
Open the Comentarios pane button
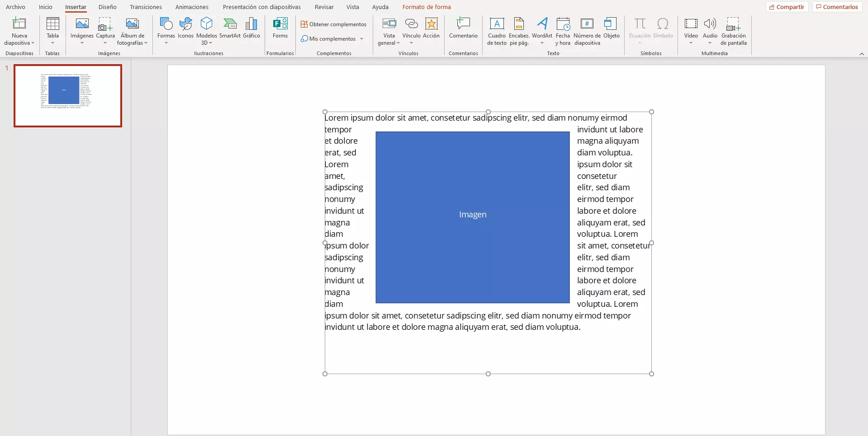[837, 7]
